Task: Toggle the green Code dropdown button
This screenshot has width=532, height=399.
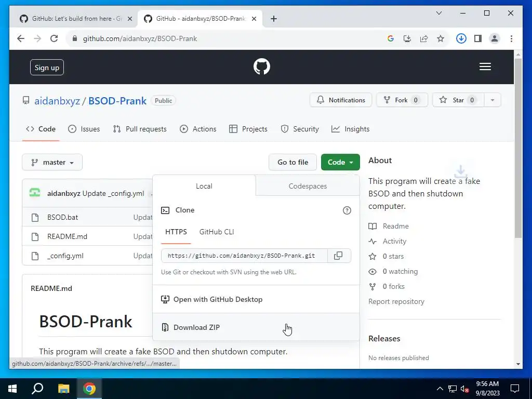Action: (x=340, y=162)
